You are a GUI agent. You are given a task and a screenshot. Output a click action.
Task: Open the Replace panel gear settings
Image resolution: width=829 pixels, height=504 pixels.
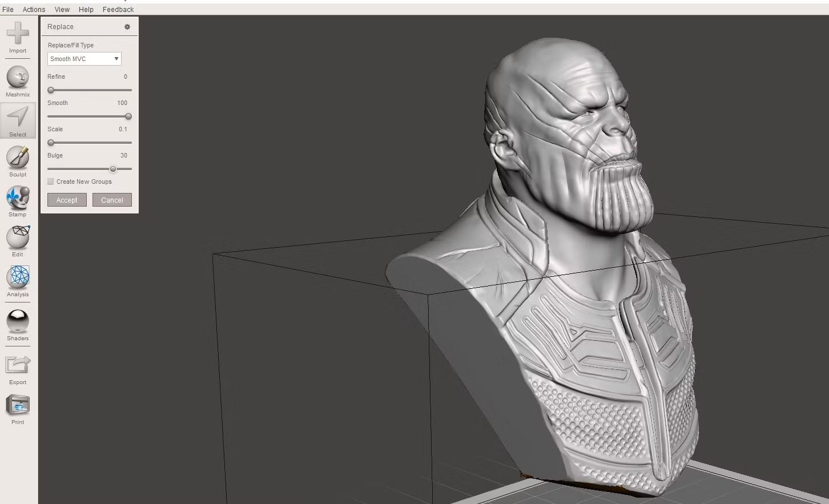127,27
